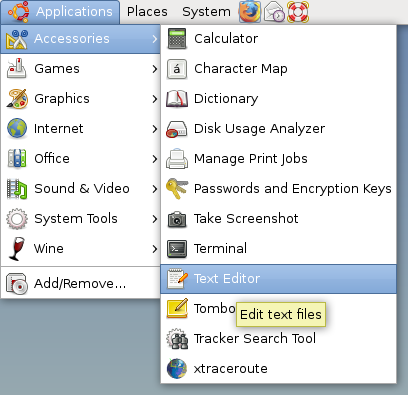Launch the highlighted Text Editor label
Screen dimensions: 408x395
point(227,279)
